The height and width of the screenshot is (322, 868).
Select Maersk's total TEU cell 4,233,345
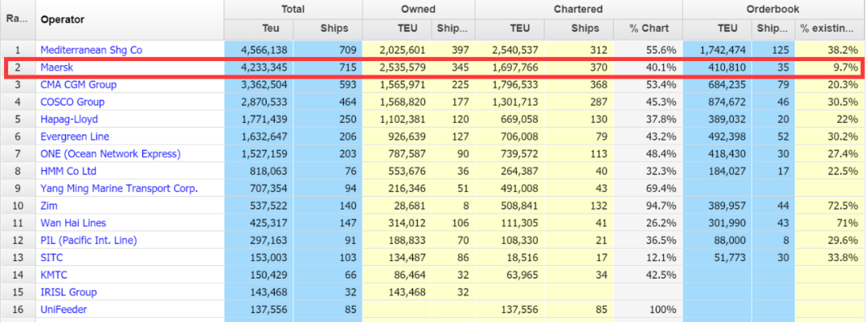259,67
